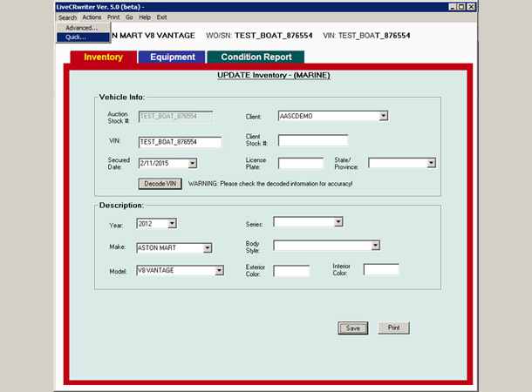Click the WO/SN value TEST_BOAT_876554 in the header
532x392 pixels.
274,36
